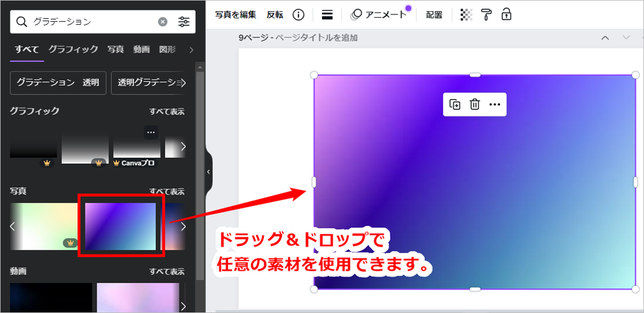Open the line weight style icon
The height and width of the screenshot is (313, 644).
pos(327,15)
